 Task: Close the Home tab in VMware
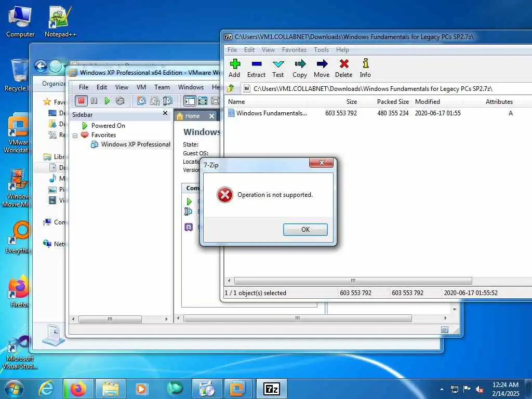click(211, 116)
